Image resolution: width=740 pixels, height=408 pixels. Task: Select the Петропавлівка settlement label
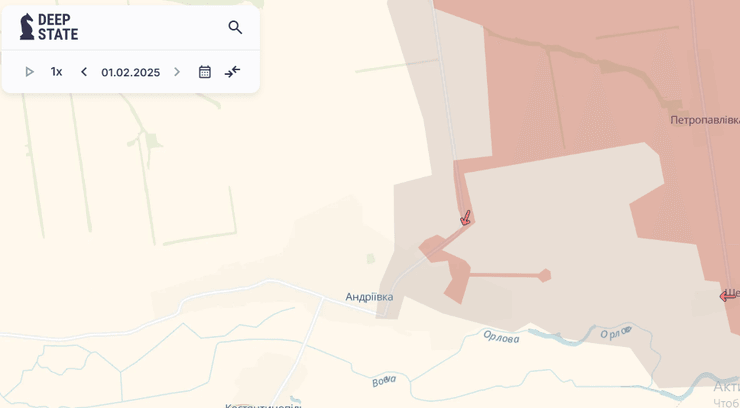[x=705, y=120]
